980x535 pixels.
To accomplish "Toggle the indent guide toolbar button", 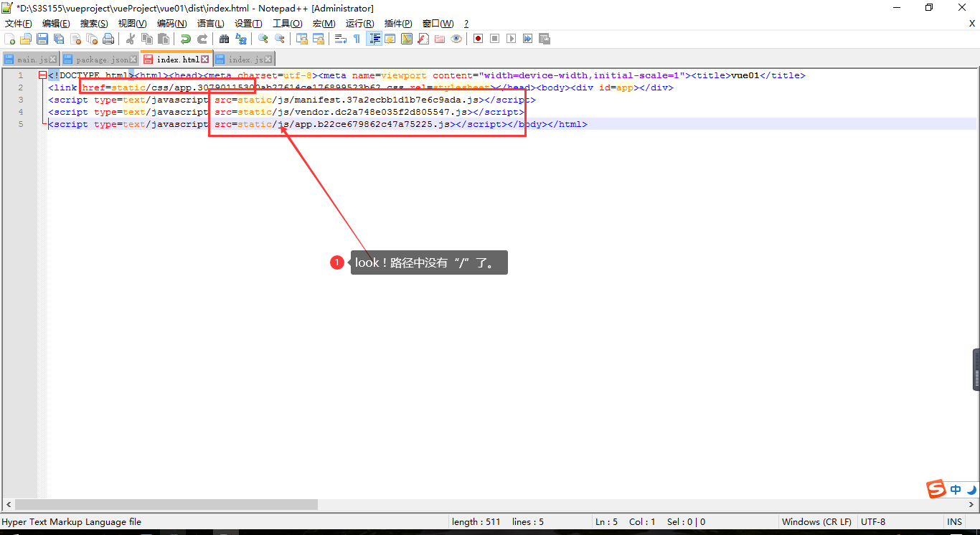I will click(374, 39).
